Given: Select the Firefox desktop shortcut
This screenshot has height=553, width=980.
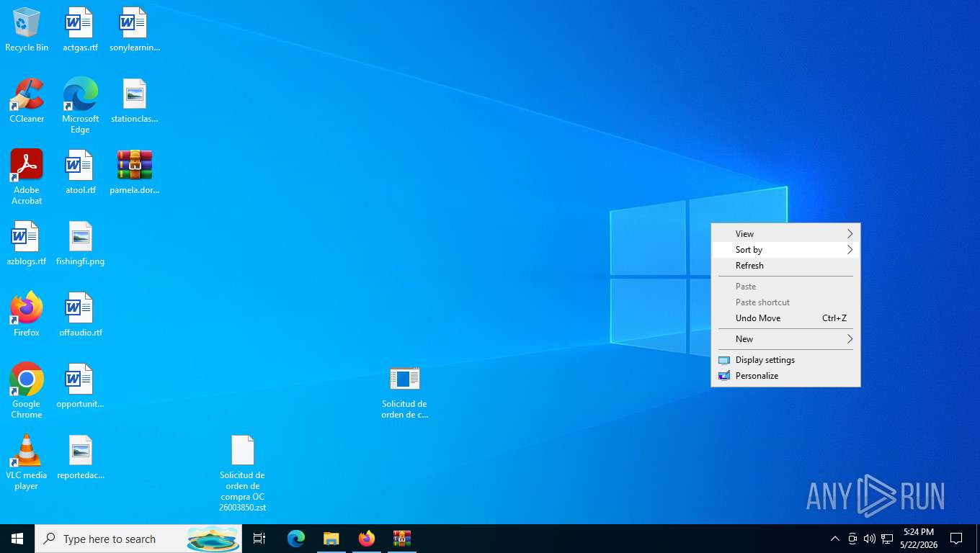Looking at the screenshot, I should tap(27, 315).
